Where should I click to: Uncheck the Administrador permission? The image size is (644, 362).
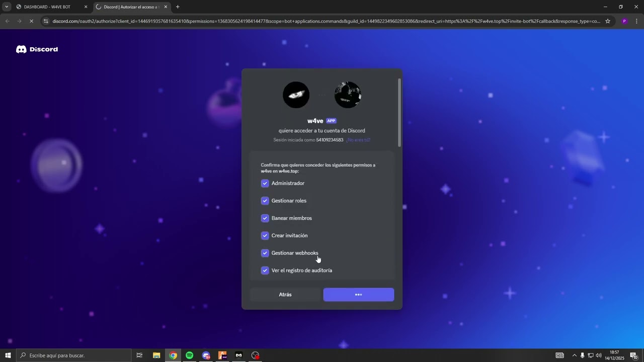265,183
